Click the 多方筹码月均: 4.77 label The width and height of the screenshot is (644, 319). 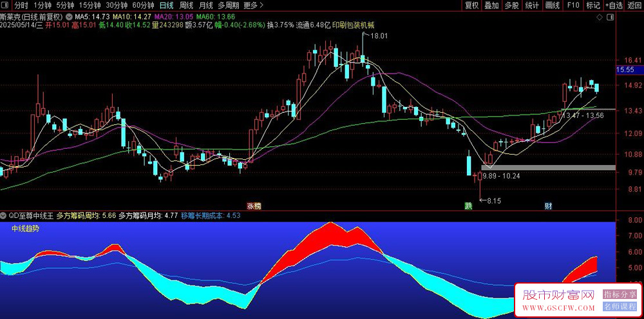148,215
